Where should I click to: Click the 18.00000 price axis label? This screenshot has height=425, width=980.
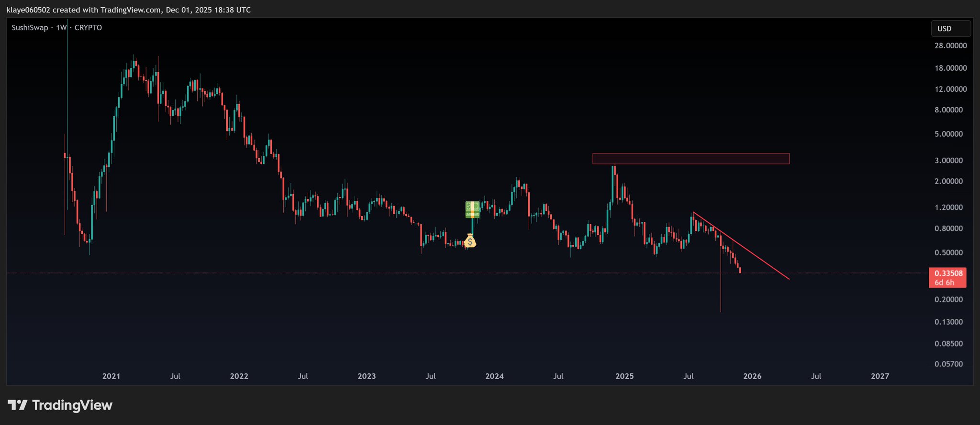pos(950,68)
